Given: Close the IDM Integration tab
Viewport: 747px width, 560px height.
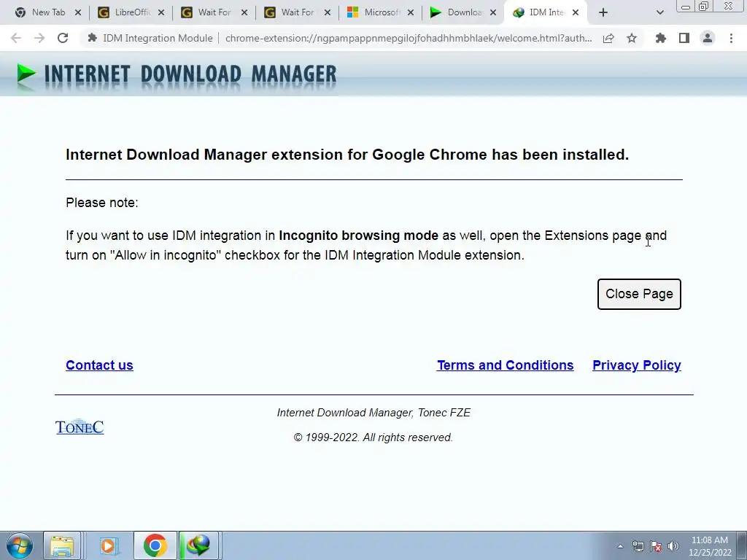Looking at the screenshot, I should click(x=576, y=13).
